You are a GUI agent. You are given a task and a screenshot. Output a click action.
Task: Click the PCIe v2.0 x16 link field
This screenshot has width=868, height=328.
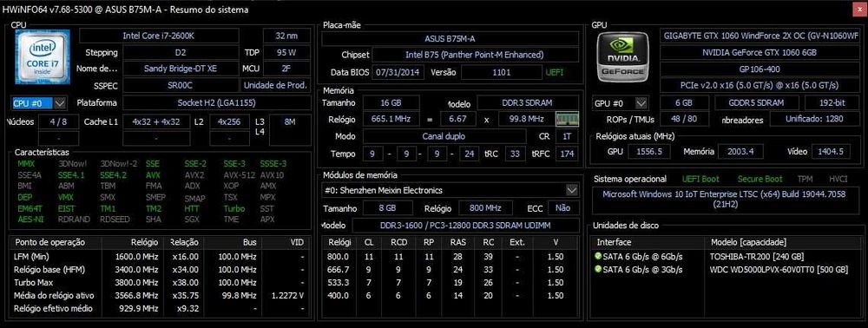[x=760, y=86]
